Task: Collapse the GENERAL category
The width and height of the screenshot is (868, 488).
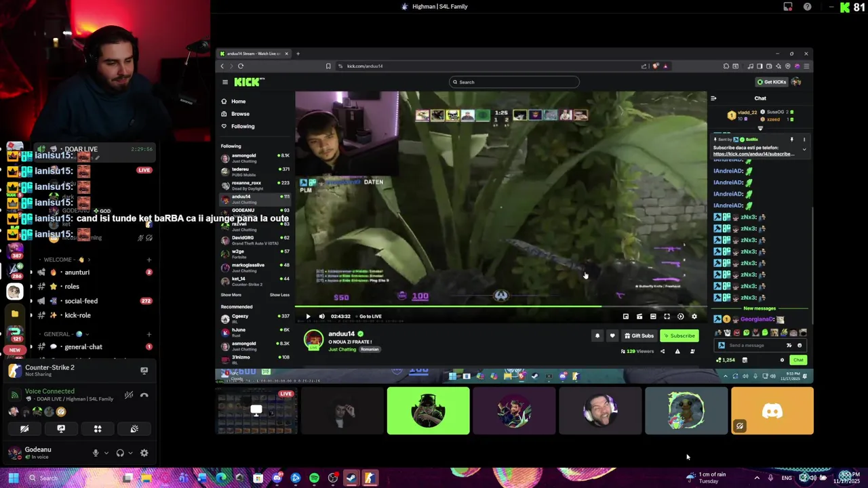Action: click(63, 334)
